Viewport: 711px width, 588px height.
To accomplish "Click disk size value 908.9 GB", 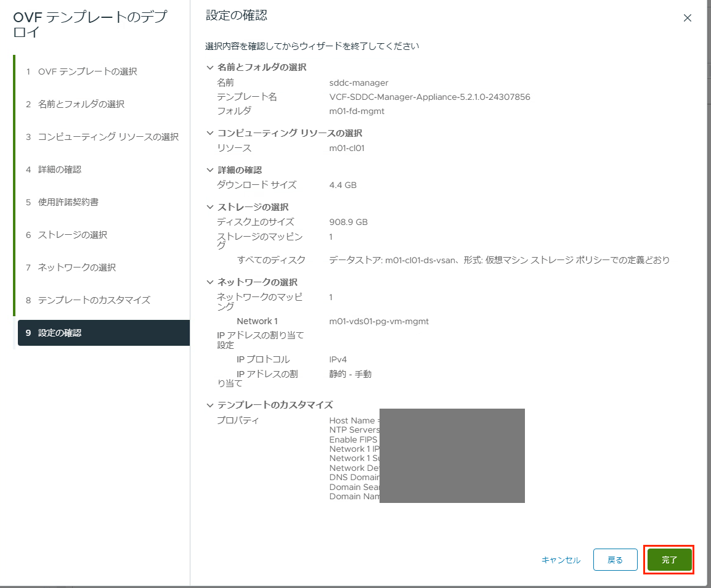I will click(348, 222).
